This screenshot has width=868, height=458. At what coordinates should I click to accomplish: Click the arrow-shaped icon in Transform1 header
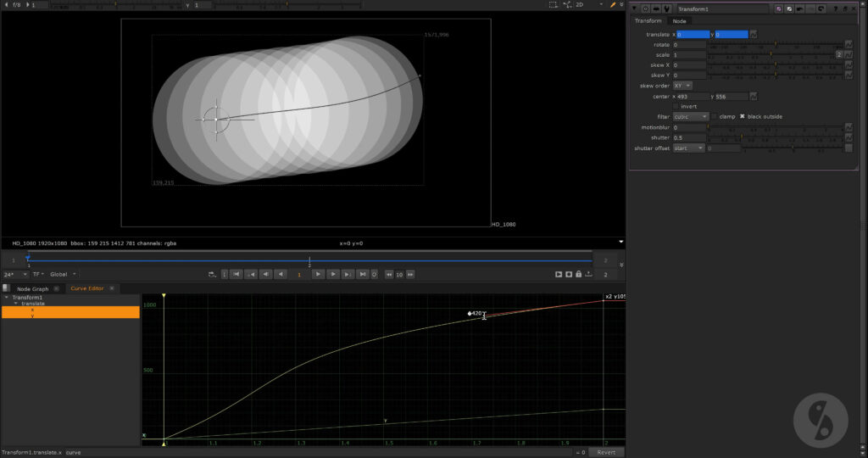coord(656,8)
